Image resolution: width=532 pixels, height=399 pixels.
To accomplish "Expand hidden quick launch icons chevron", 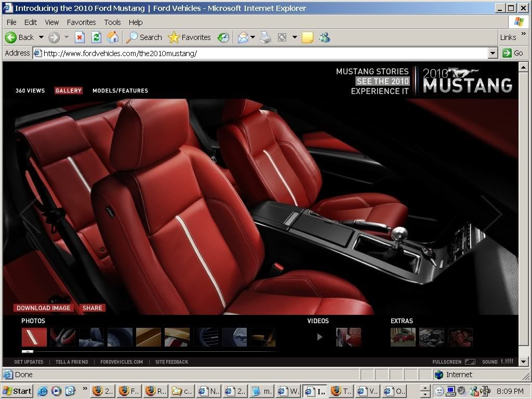I will [85, 388].
